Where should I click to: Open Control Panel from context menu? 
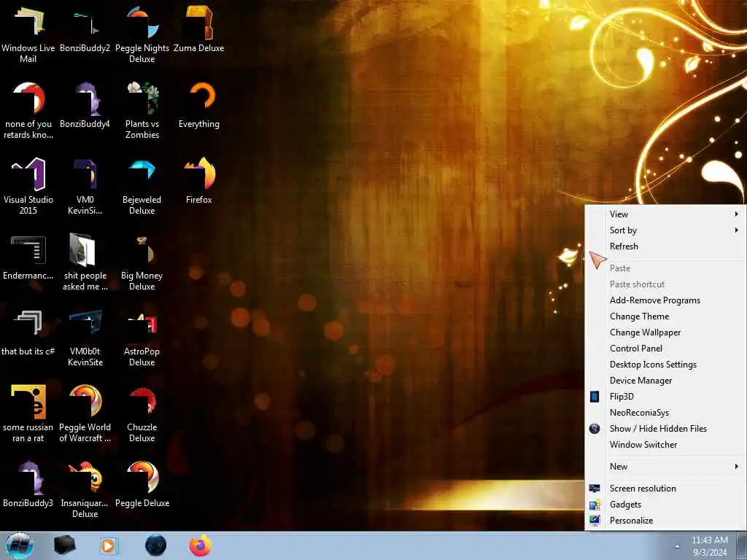coord(665,349)
